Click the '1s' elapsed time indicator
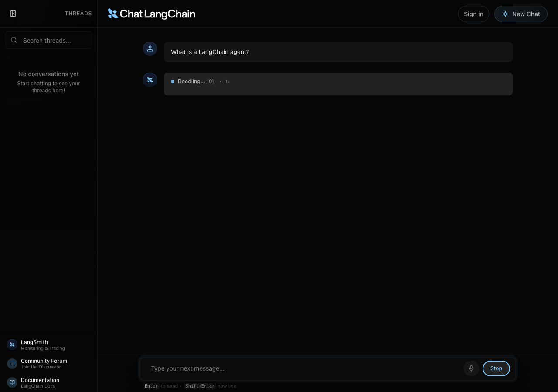The width and height of the screenshot is (558, 392). (x=228, y=81)
